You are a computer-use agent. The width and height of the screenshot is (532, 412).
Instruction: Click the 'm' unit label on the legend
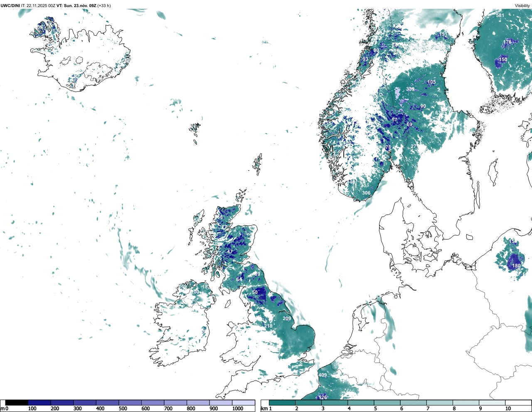pos(2,409)
